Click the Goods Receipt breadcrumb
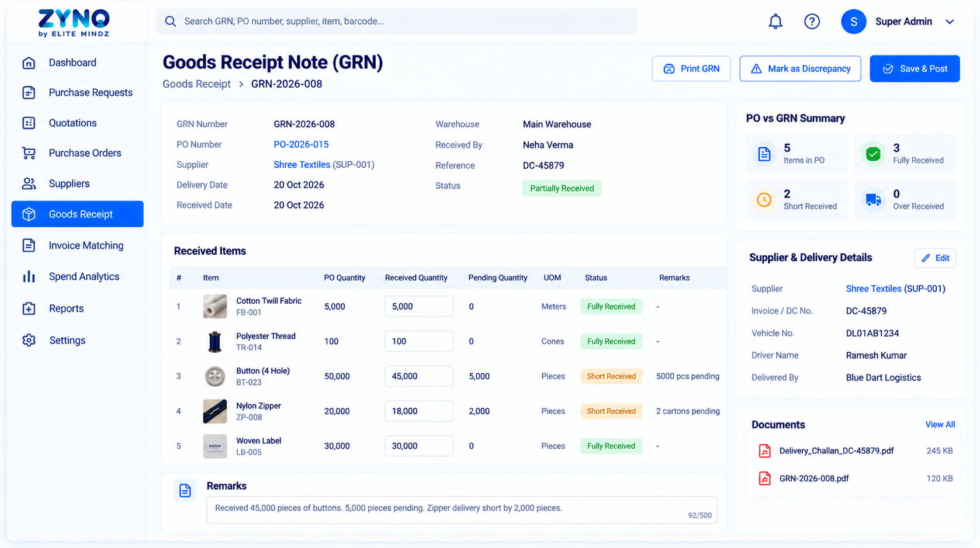980x548 pixels. pos(196,84)
